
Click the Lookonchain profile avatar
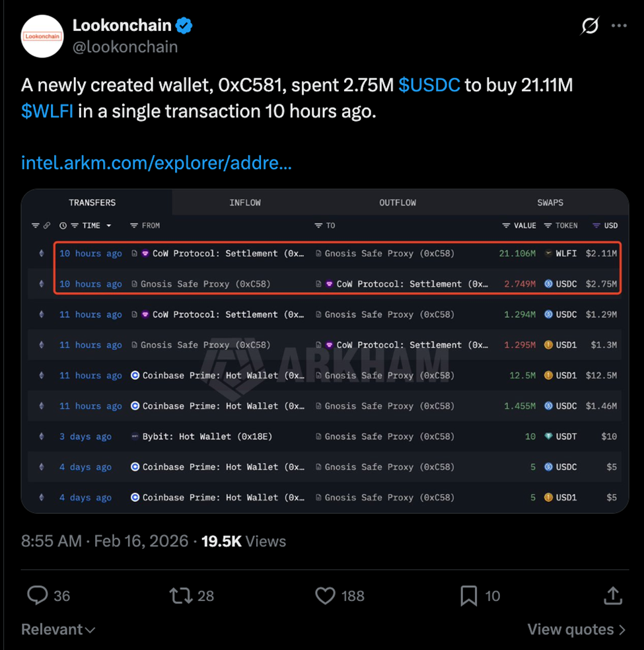[42, 36]
